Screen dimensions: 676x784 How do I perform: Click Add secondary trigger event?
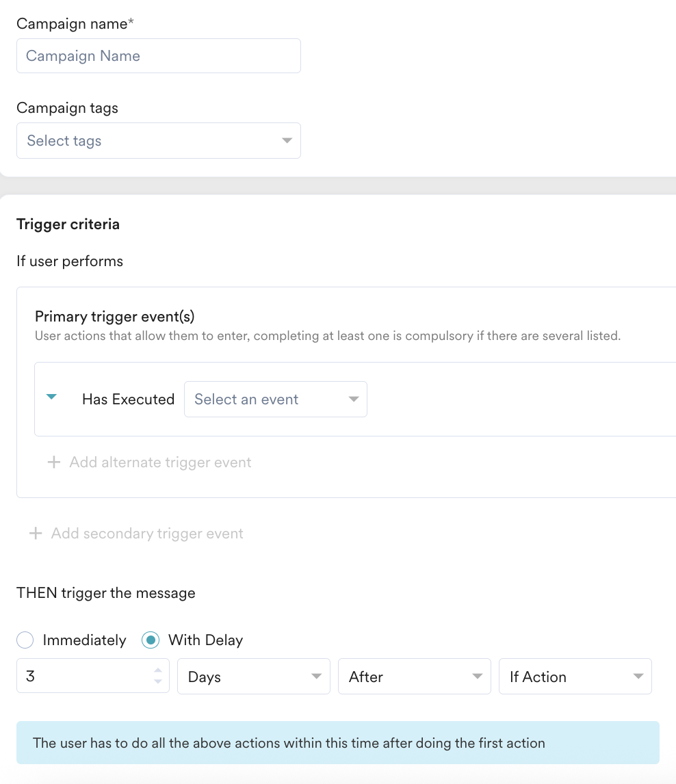point(147,533)
